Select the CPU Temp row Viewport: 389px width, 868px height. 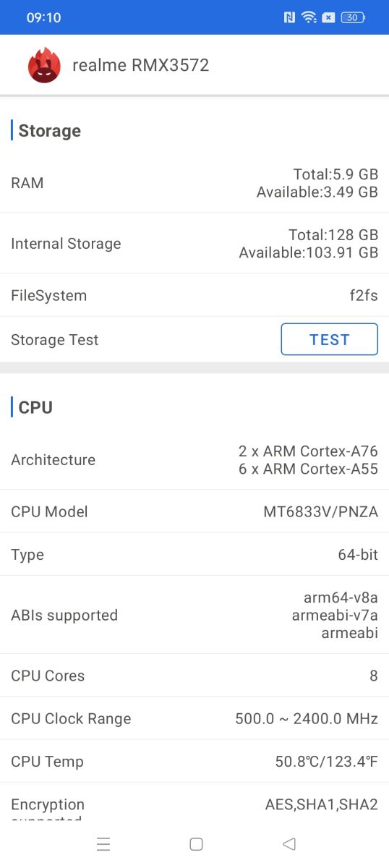coord(194,762)
